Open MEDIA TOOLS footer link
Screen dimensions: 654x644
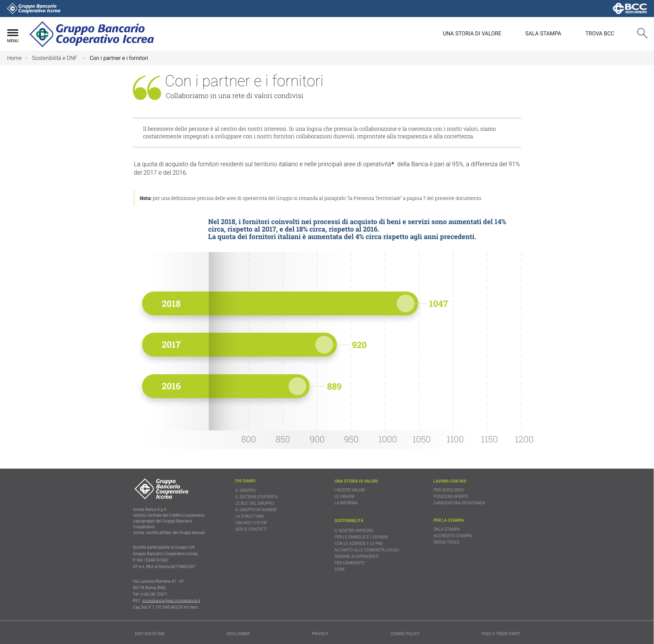pos(446,542)
